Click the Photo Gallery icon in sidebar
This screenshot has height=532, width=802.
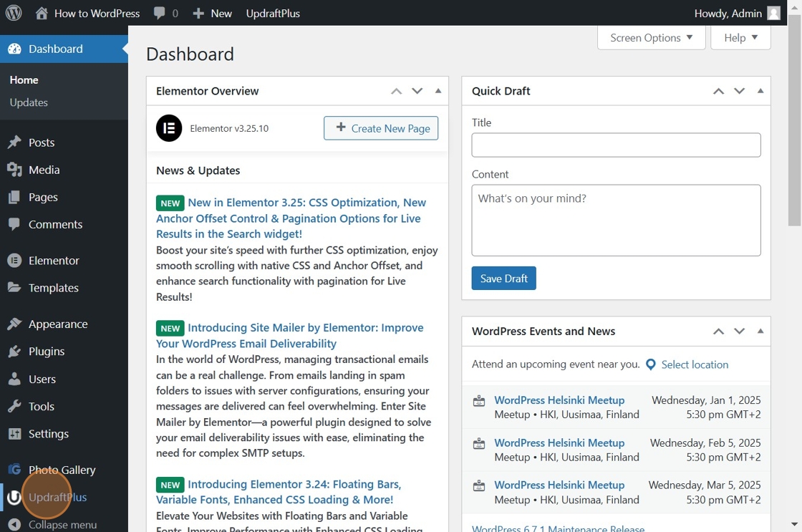point(14,469)
